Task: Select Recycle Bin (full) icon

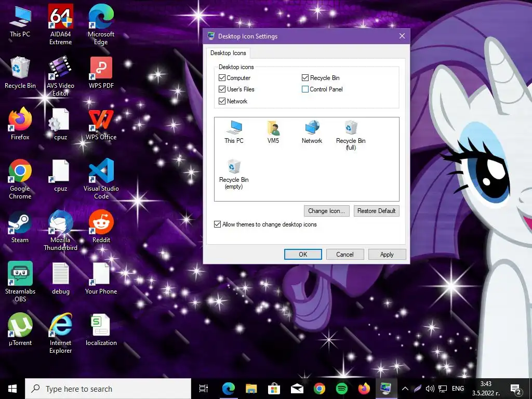Action: coord(351,135)
